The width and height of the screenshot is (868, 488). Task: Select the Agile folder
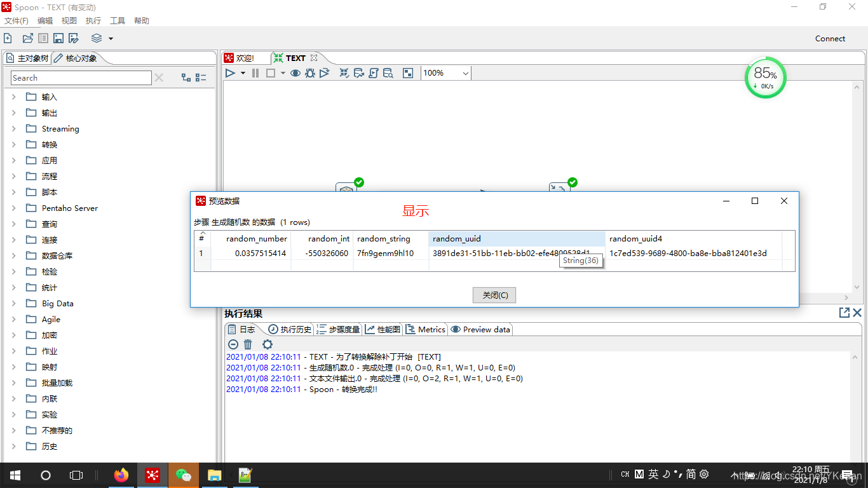click(x=43, y=319)
